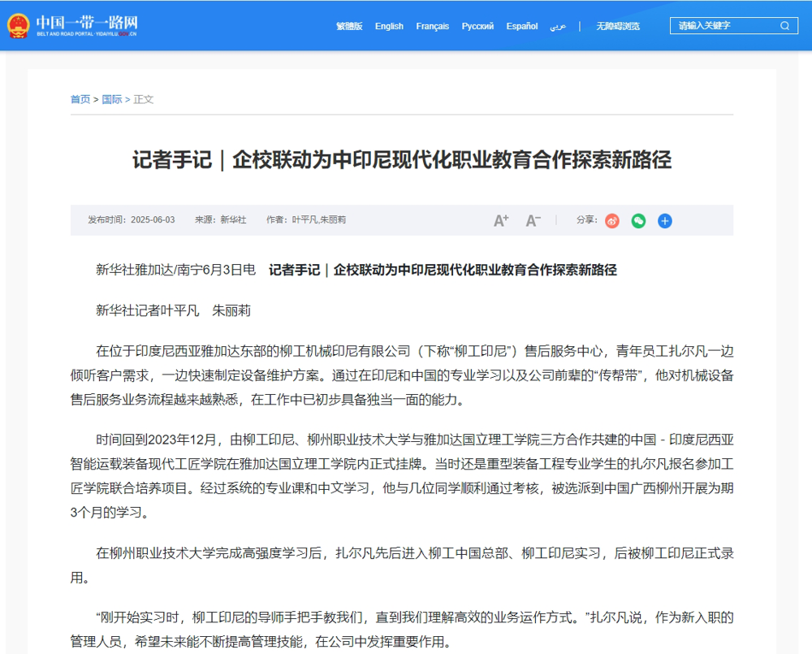Open the 国际 section from breadcrumb
812x654 pixels.
click(x=112, y=99)
